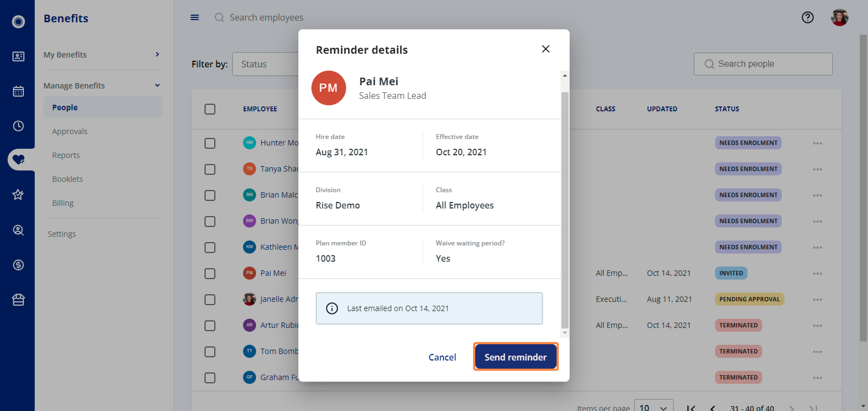Open the calendar icon in sidebar
The height and width of the screenshot is (411, 868).
(18, 91)
